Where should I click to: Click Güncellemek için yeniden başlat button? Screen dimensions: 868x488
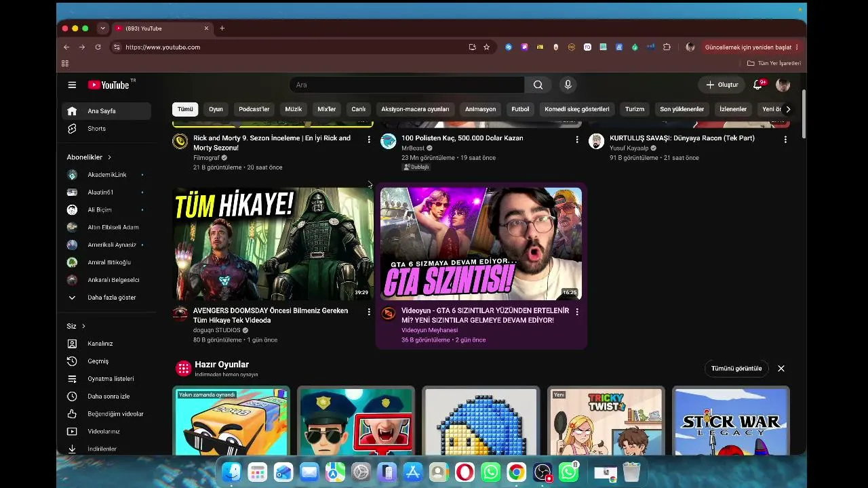tap(752, 47)
